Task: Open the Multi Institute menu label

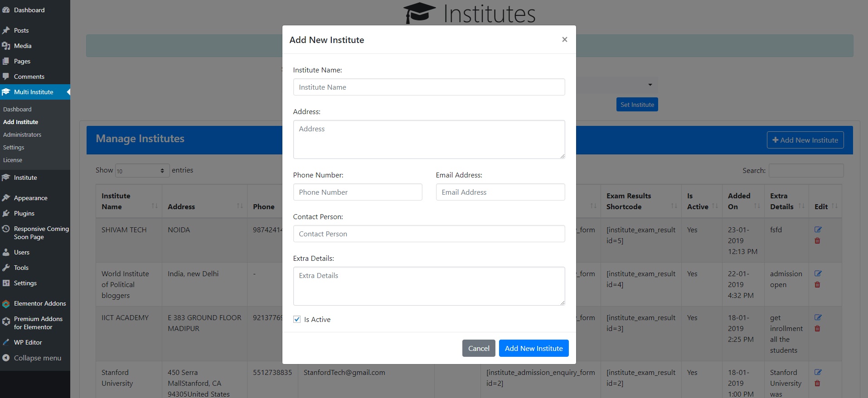Action: [34, 92]
